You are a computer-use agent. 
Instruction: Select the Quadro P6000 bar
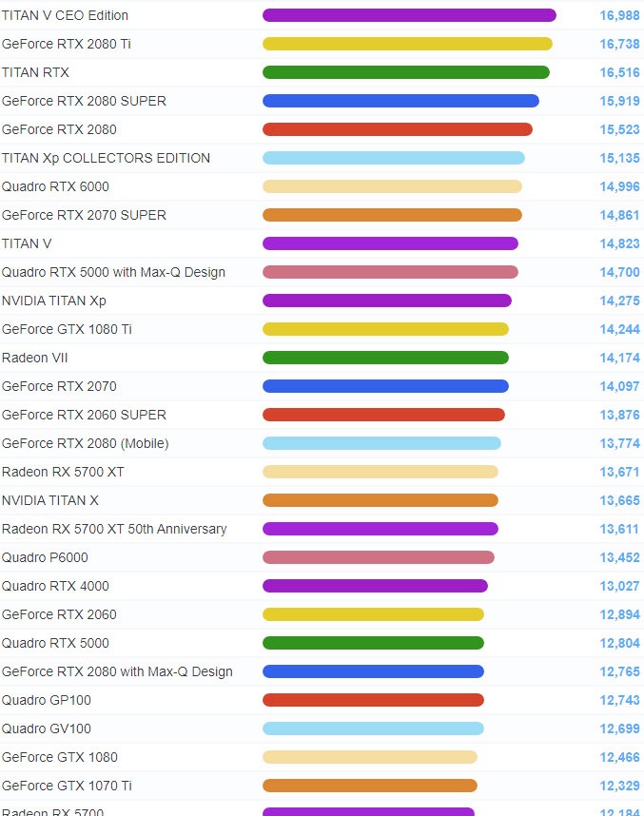tap(379, 557)
